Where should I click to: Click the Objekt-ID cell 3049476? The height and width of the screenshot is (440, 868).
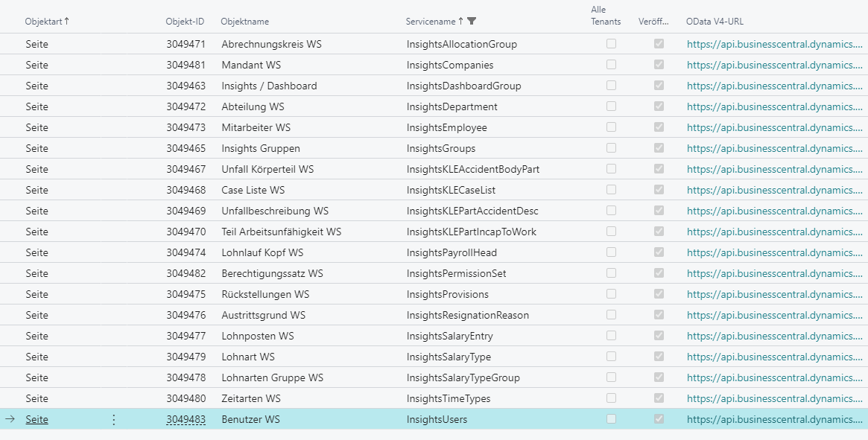tap(186, 315)
